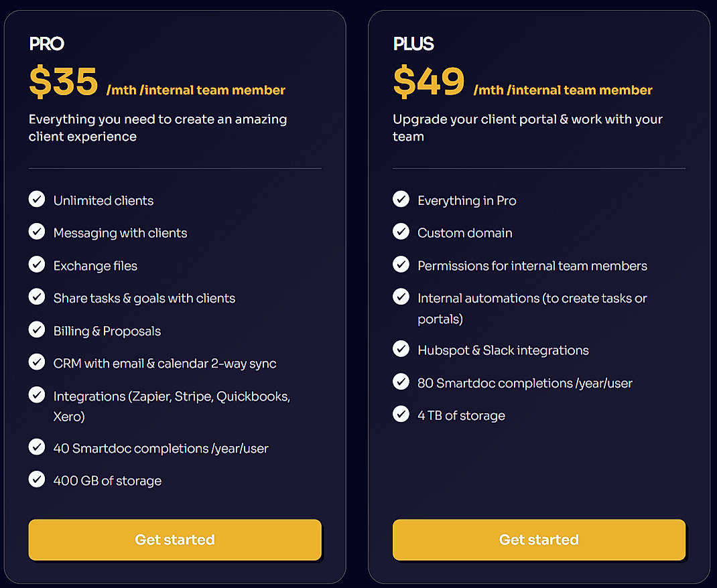Viewport: 717px width, 588px height.
Task: Click the checkmark beside Custom domain
Action: tap(401, 232)
